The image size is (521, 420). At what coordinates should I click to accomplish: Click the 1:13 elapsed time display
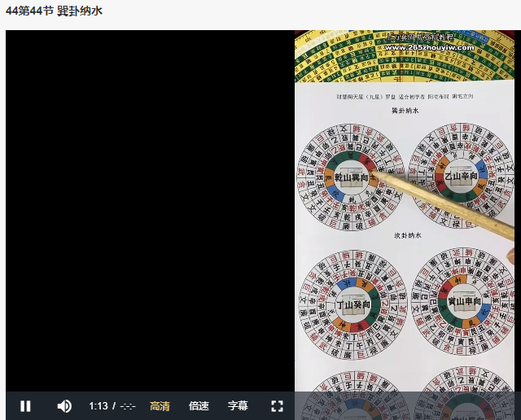point(98,405)
